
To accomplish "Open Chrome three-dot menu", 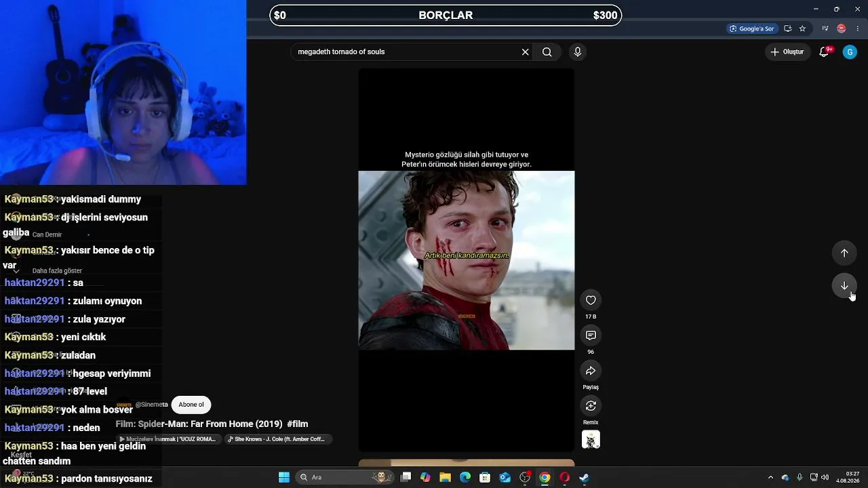I will (x=858, y=28).
